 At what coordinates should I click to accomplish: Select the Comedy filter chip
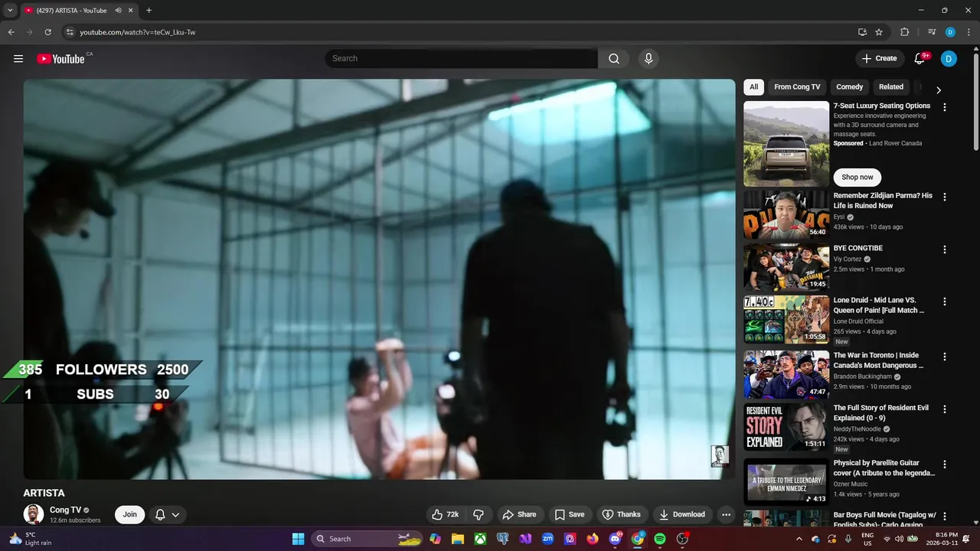850,87
